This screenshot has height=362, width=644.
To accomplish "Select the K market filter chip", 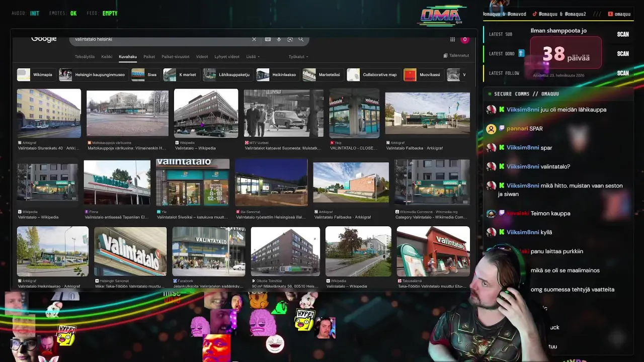I will (x=181, y=75).
